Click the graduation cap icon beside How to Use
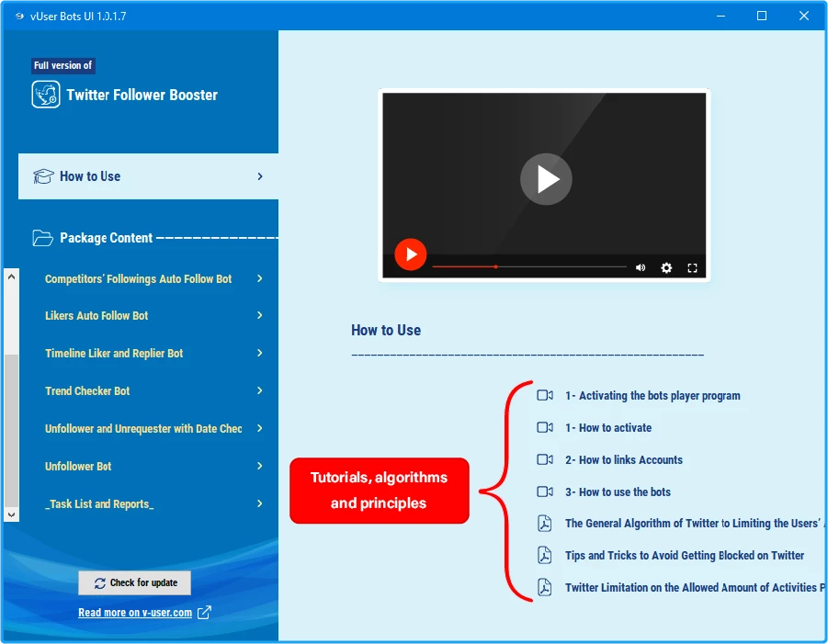Viewport: 828px width, 644px height. [43, 176]
